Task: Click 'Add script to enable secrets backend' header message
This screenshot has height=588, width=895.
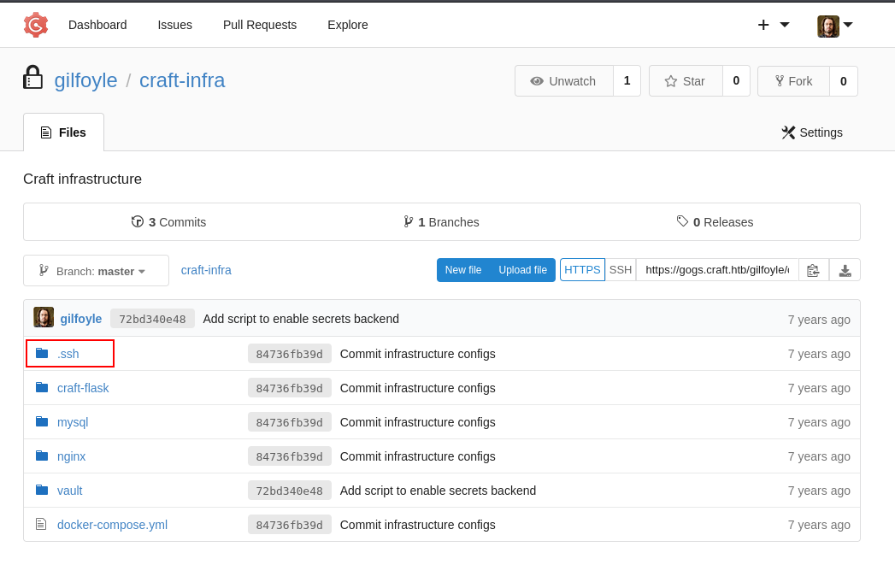Action: pyautogui.click(x=301, y=319)
